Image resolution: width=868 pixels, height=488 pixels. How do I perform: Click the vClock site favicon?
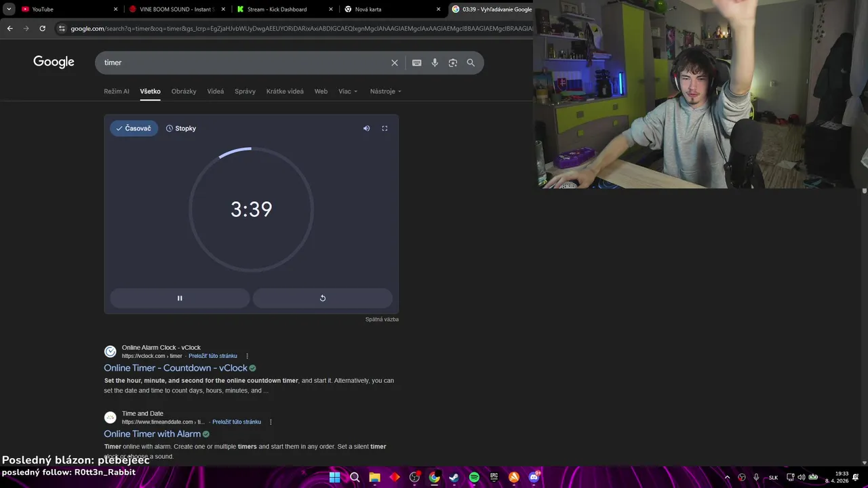[x=110, y=351]
